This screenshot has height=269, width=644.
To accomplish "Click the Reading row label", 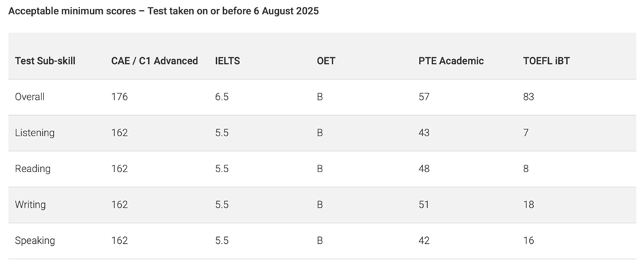I will pos(33,169).
